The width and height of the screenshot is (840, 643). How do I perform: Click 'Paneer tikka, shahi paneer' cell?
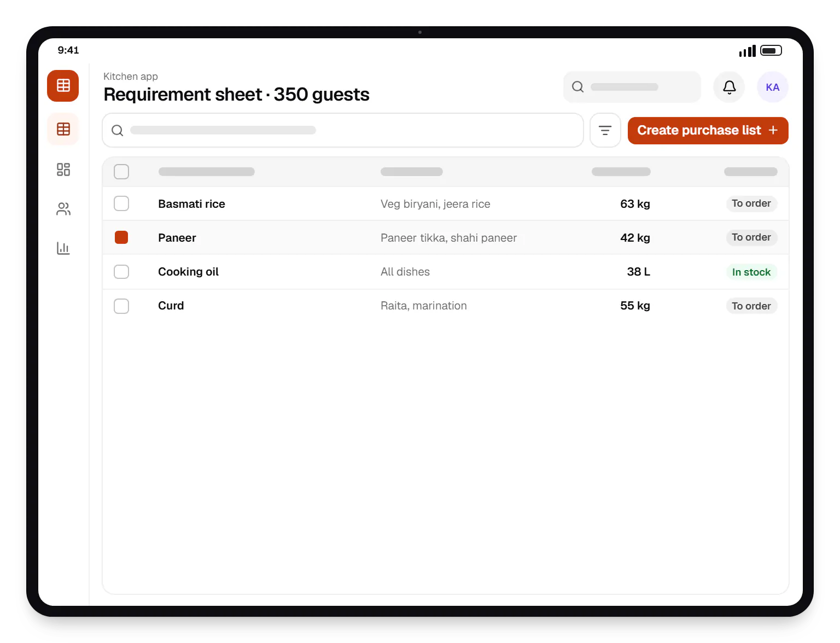click(x=448, y=238)
